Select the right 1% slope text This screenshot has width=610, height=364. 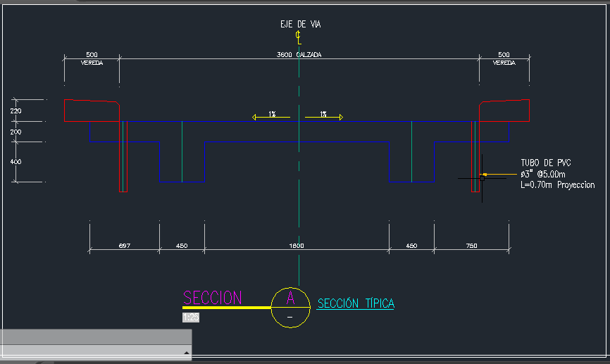click(x=323, y=114)
